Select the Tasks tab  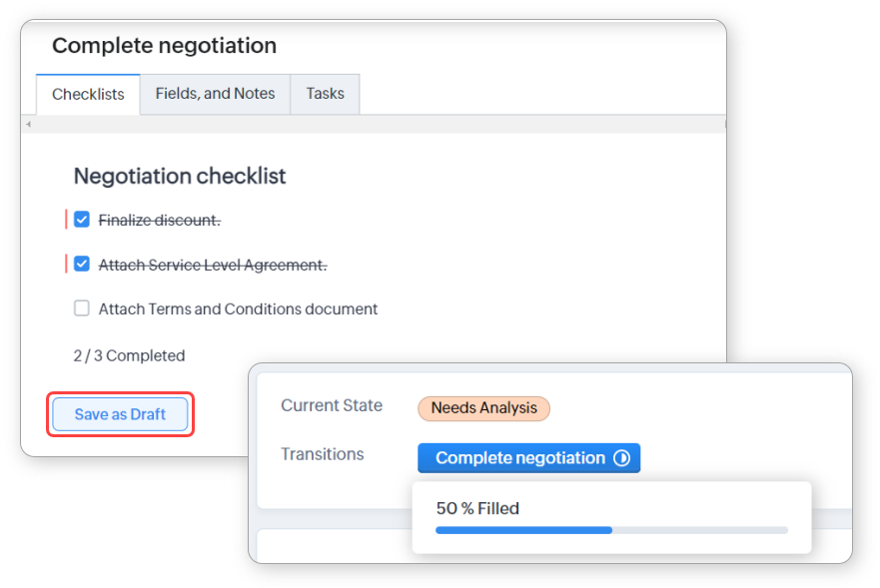[325, 94]
